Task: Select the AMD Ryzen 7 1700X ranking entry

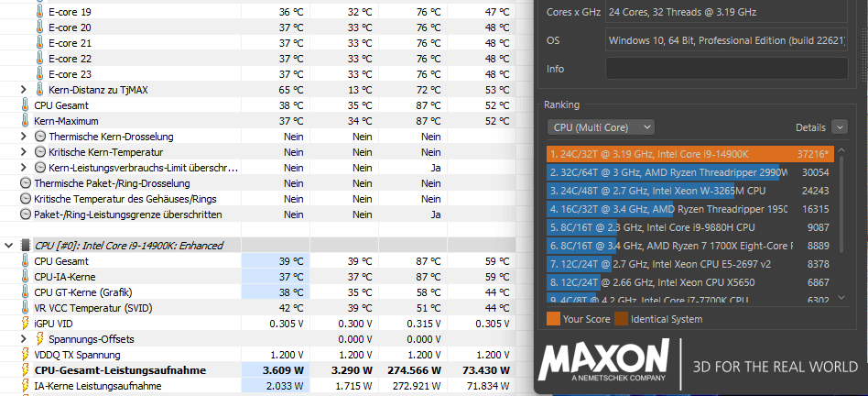Action: pyautogui.click(x=689, y=246)
